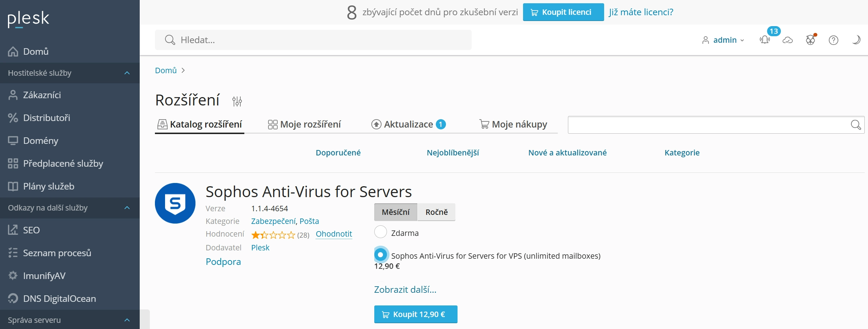Image resolution: width=868 pixels, height=329 pixels.
Task: Click the star rating for Sophos
Action: point(273,235)
